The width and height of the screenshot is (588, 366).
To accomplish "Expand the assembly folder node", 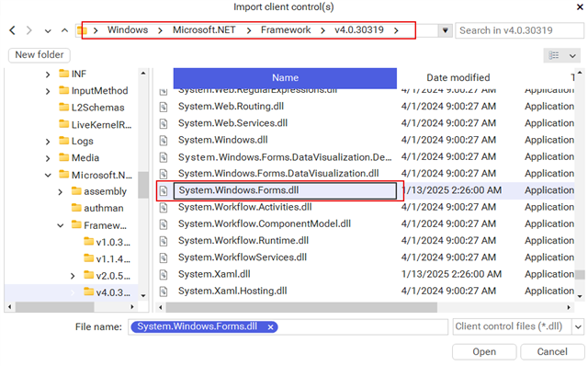I will [x=60, y=192].
